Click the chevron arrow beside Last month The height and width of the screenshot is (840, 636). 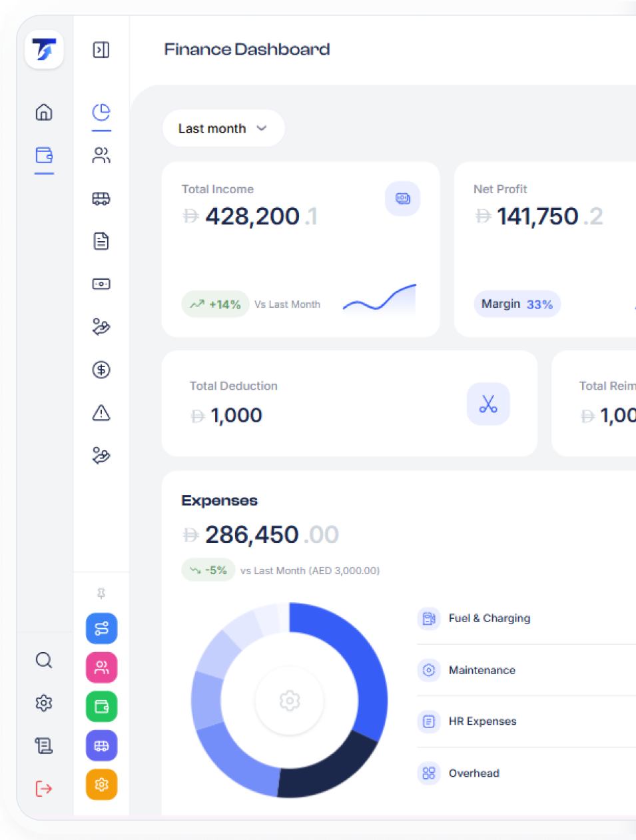point(262,129)
